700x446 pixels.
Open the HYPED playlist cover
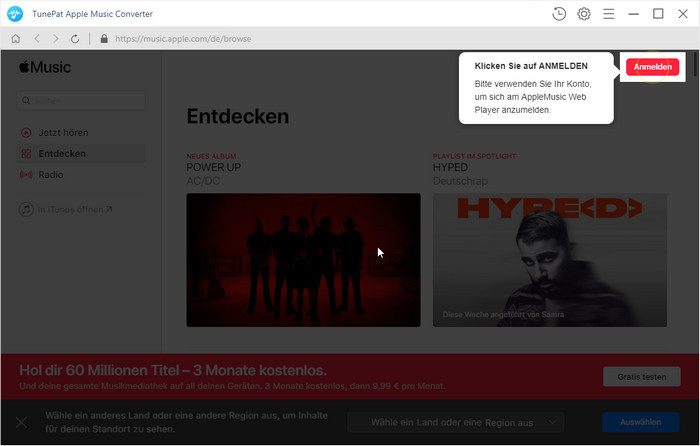[550, 260]
